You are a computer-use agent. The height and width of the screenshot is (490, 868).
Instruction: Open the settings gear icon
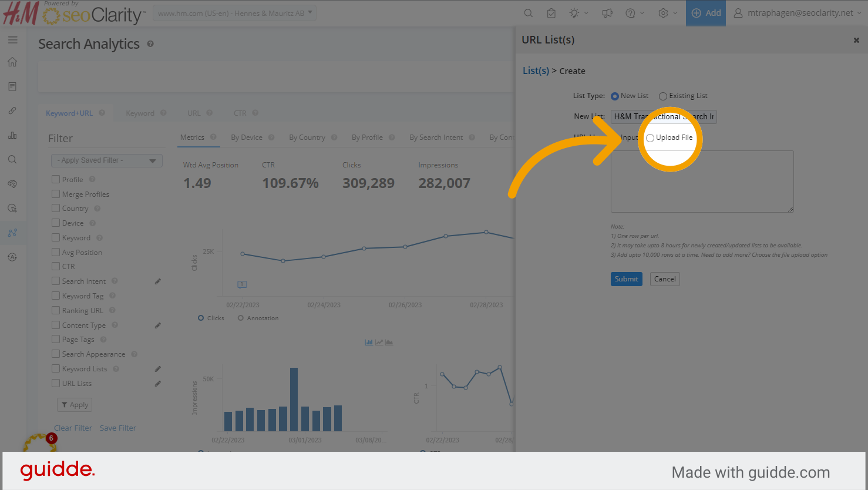(x=663, y=13)
